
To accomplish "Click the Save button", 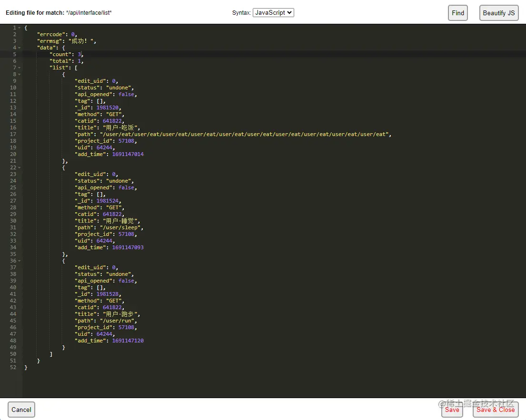I will pos(452,410).
